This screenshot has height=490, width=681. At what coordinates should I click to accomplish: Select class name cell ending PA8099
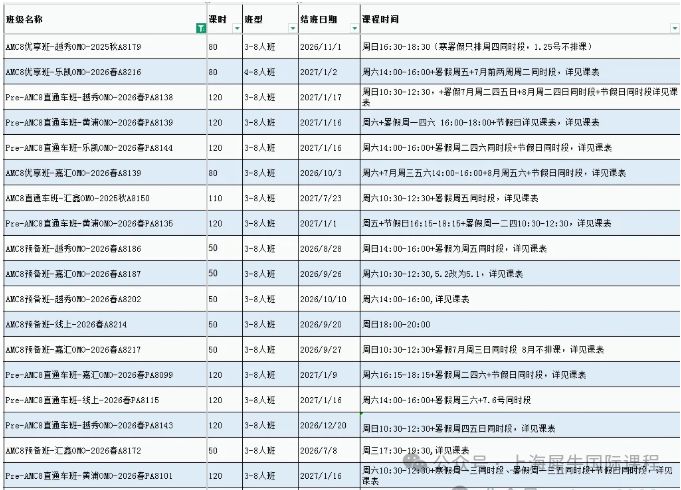(105, 374)
